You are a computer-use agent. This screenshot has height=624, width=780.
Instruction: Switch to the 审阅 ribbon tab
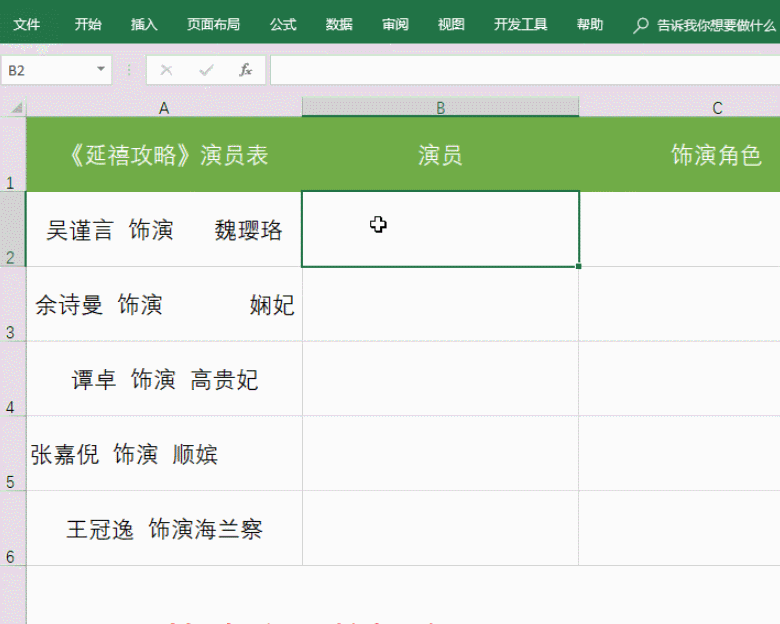(x=395, y=24)
